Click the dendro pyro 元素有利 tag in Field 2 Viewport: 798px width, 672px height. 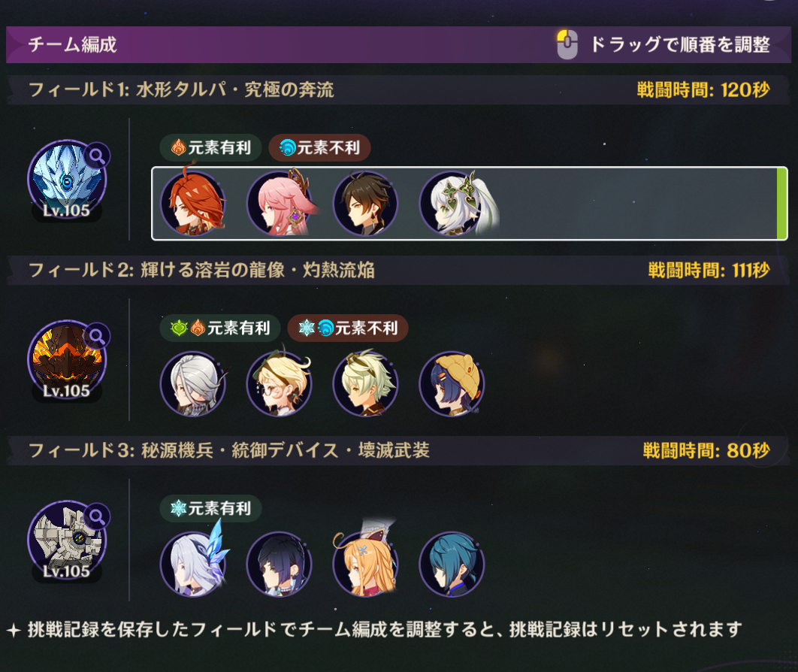(220, 328)
